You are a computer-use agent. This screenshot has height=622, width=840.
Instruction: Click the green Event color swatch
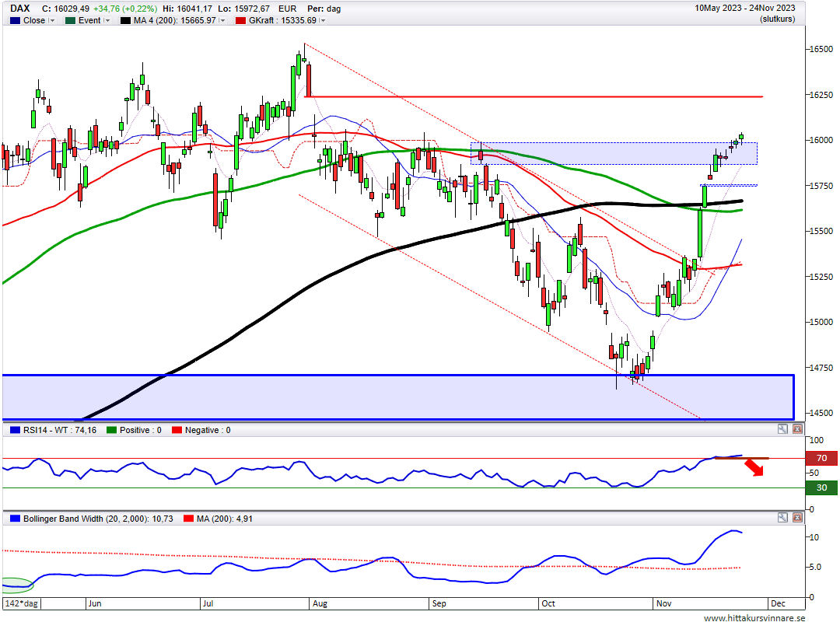[x=70, y=20]
